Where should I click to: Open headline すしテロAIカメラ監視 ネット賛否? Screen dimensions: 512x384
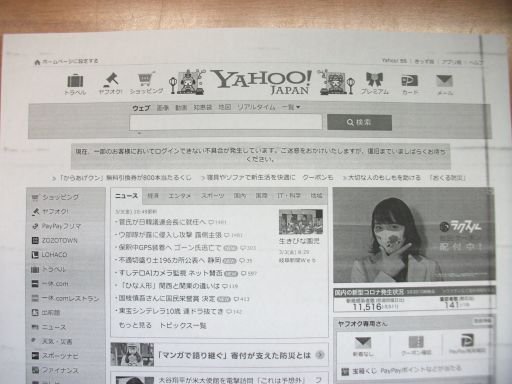pos(171,273)
